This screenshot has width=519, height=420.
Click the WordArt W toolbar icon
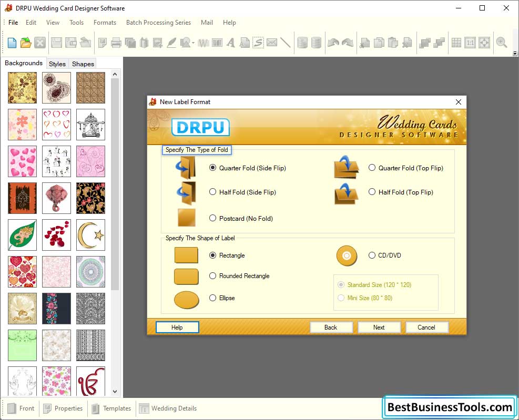tap(203, 43)
